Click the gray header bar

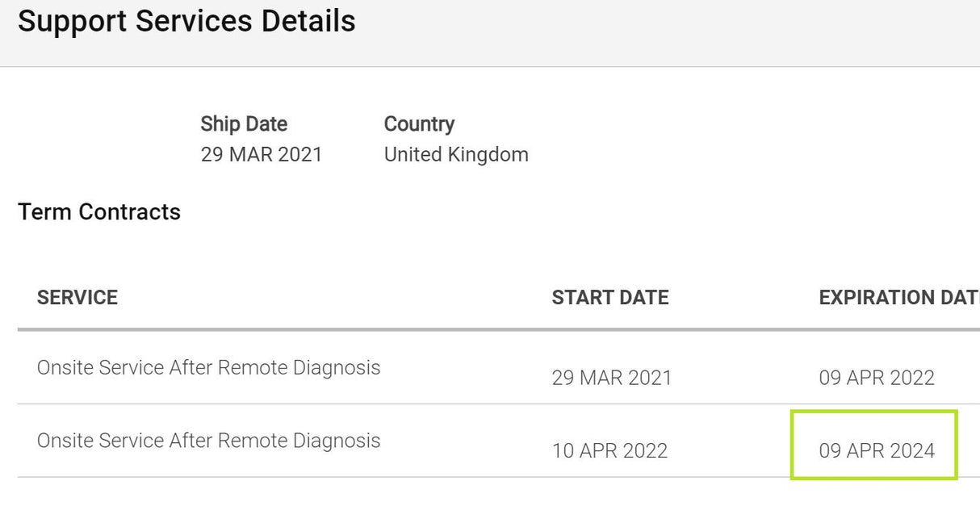pyautogui.click(x=490, y=33)
